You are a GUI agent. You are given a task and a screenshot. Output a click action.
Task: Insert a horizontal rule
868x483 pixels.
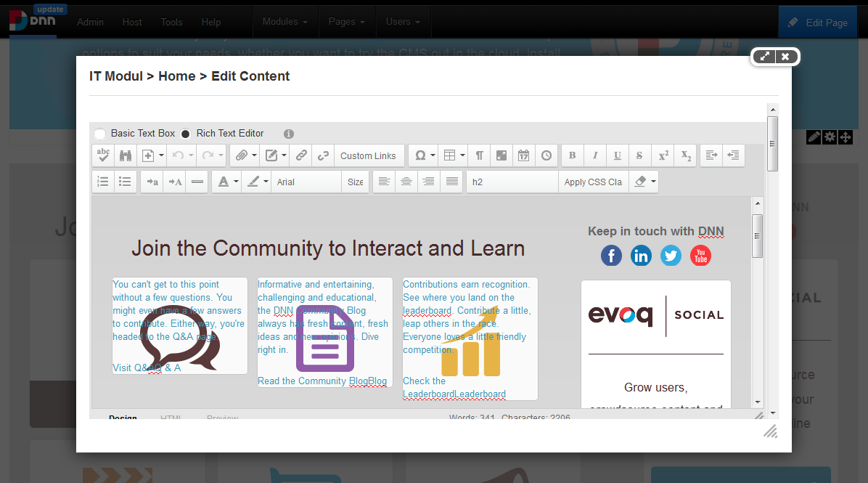point(197,182)
